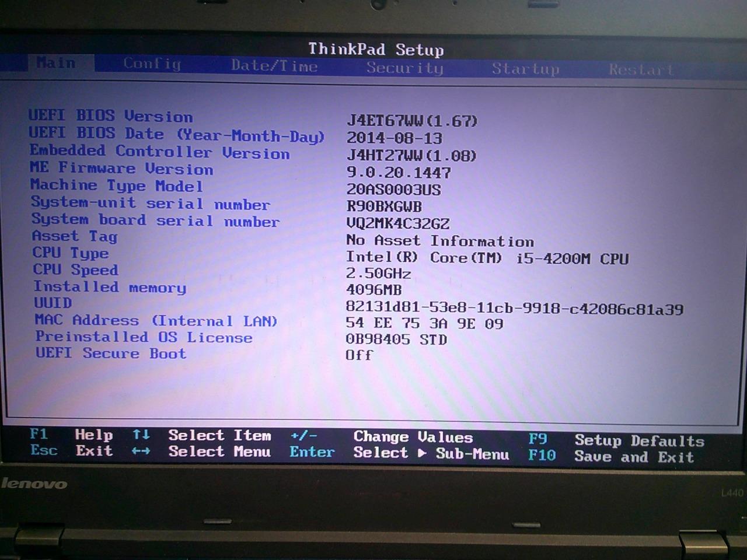The image size is (747, 560).
Task: Click the UEFI BIOS Date label
Action: (177, 135)
